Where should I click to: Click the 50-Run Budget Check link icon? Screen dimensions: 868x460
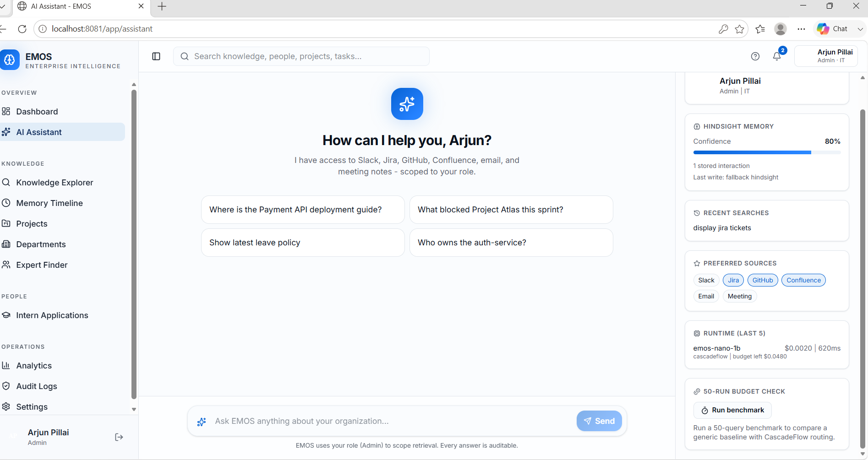(x=697, y=391)
